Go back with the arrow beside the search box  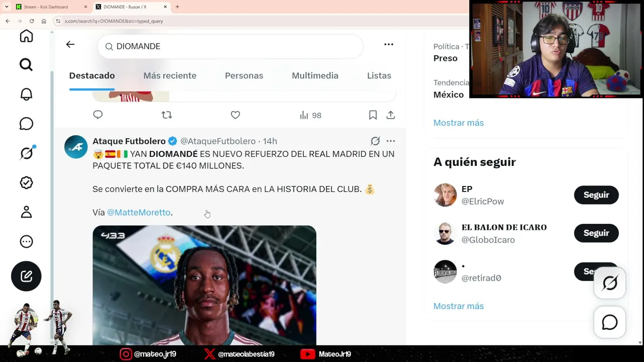coord(70,45)
